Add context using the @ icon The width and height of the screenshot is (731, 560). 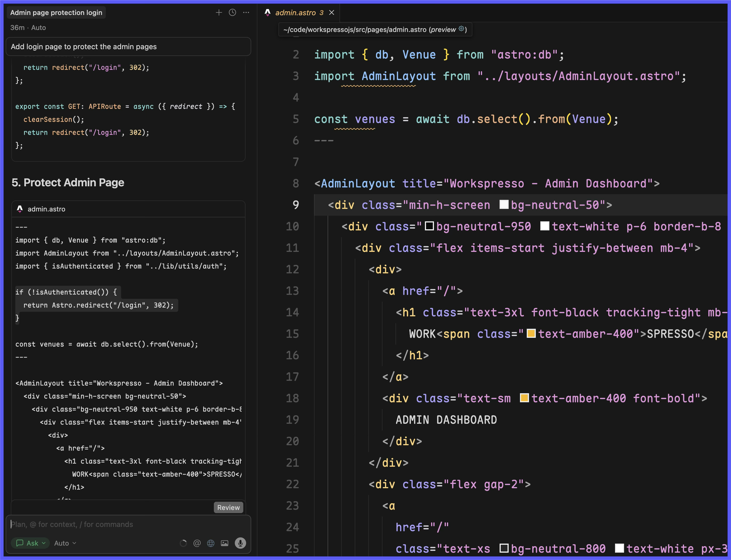(197, 543)
